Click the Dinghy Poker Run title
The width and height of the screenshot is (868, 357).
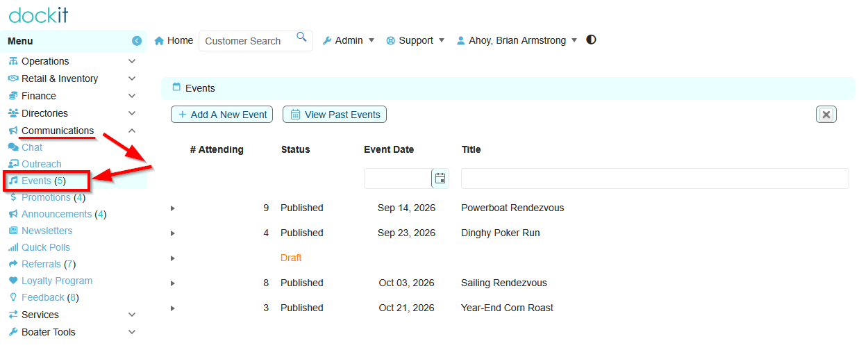pyautogui.click(x=501, y=233)
